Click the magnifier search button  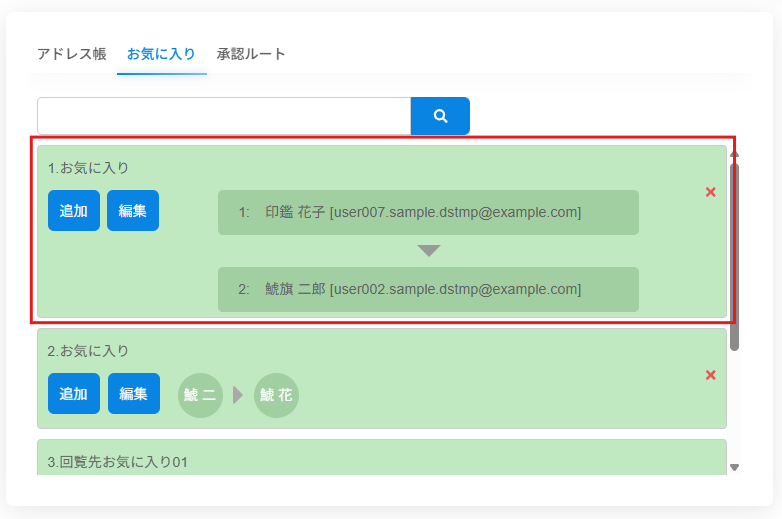click(x=440, y=116)
